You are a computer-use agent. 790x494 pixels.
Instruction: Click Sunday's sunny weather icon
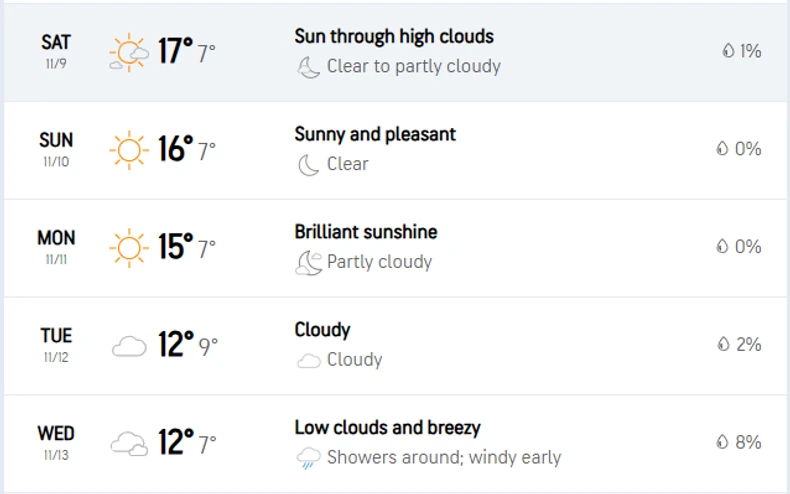[x=129, y=150]
